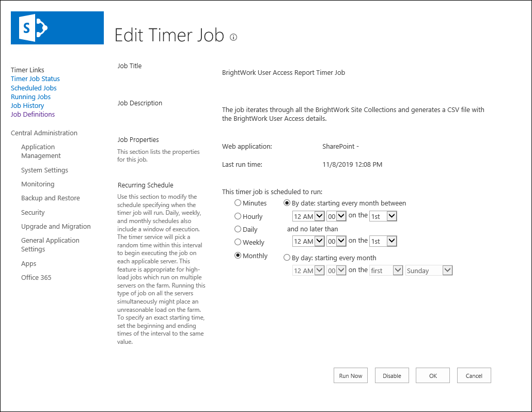Click the 'Edit Timer Job' page title

(169, 35)
